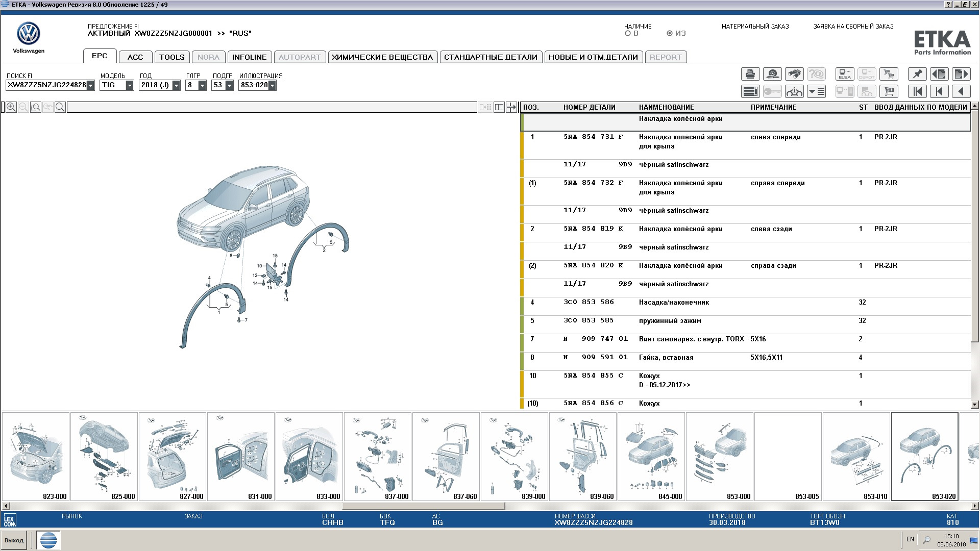Expand the ИЛЛЮСТРАЦИЯ 853-020 dropdown
The height and width of the screenshot is (551, 980).
pos(273,85)
